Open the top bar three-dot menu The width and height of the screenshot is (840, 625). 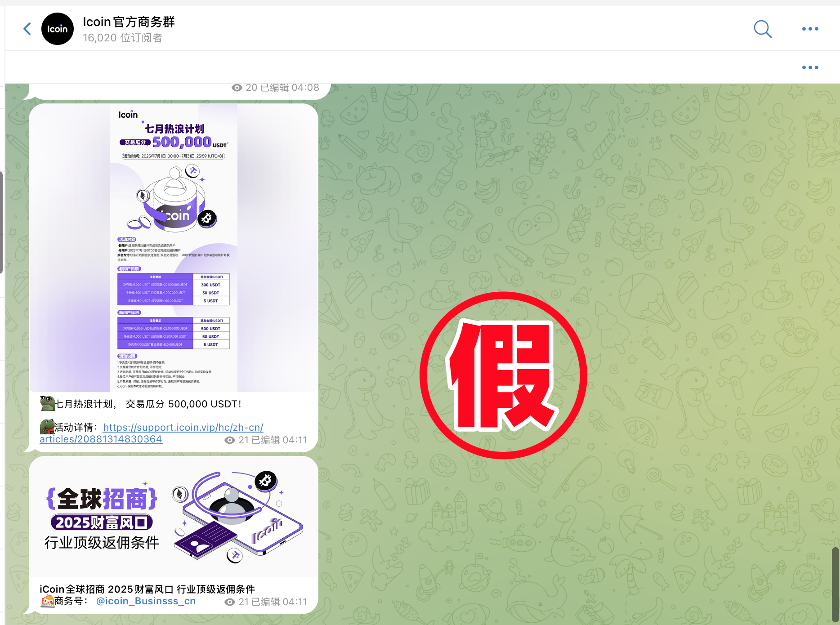pyautogui.click(x=810, y=29)
